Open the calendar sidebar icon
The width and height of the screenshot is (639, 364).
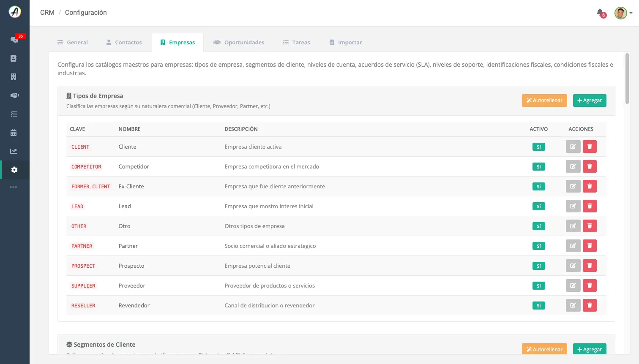click(x=14, y=133)
